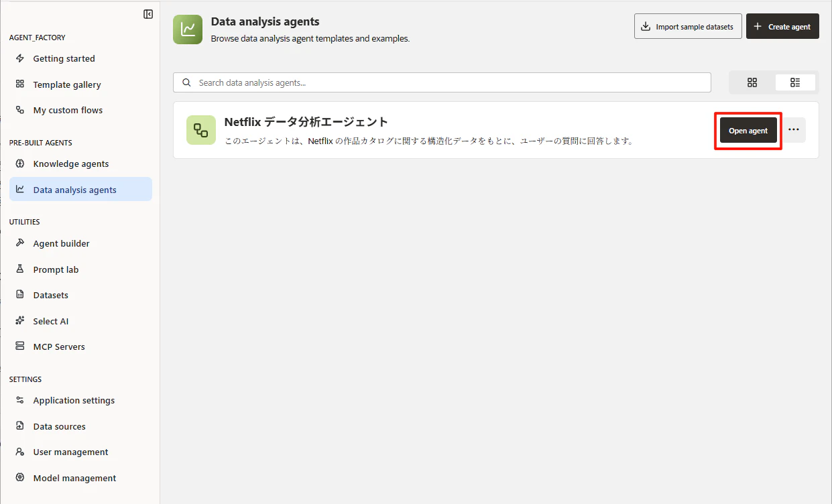Click the Netflix データ分析エージェント title
832x504 pixels.
(306, 122)
